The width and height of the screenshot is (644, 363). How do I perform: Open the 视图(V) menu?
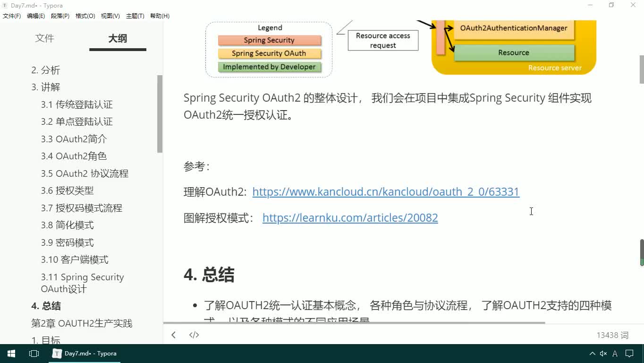coord(110,16)
